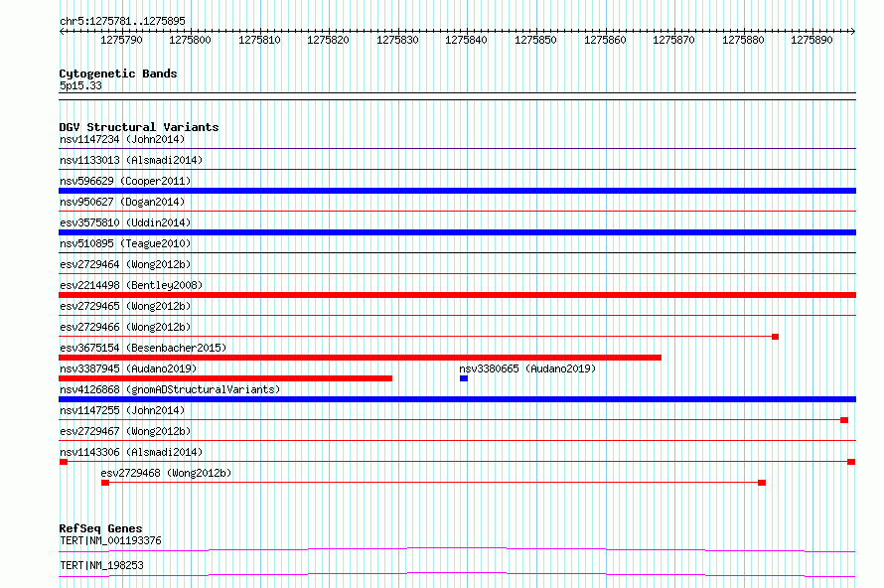
Task: Click the small blue block under nsv3380665
Action: tap(464, 378)
